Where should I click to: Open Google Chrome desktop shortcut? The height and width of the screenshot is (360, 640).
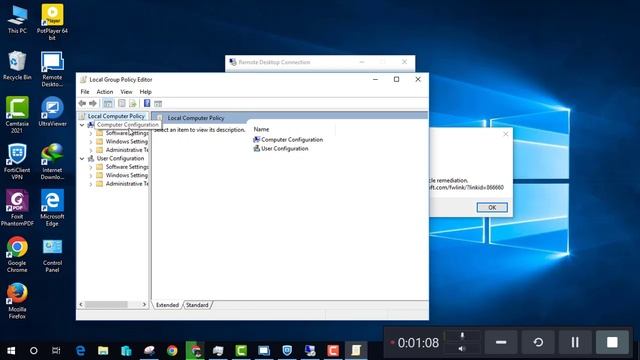(x=17, y=255)
